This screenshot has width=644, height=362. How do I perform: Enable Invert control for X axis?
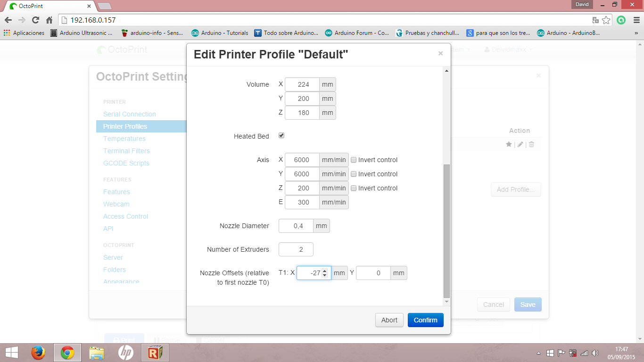point(354,160)
